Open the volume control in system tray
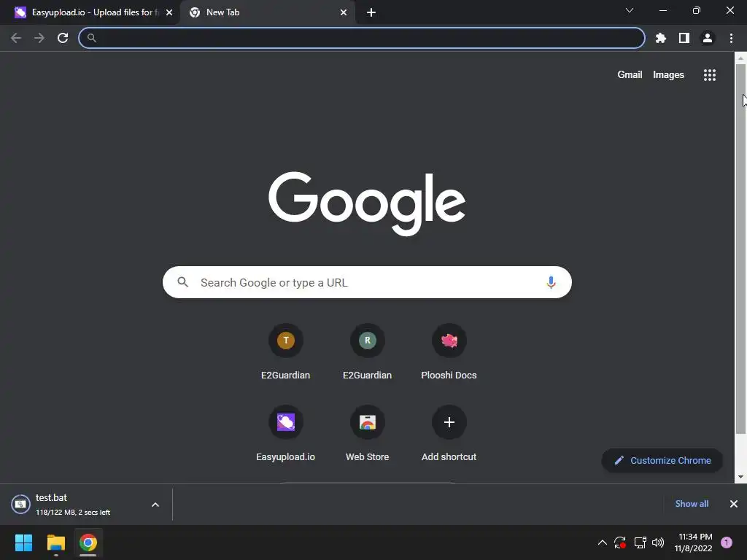The width and height of the screenshot is (747, 560). pyautogui.click(x=658, y=542)
